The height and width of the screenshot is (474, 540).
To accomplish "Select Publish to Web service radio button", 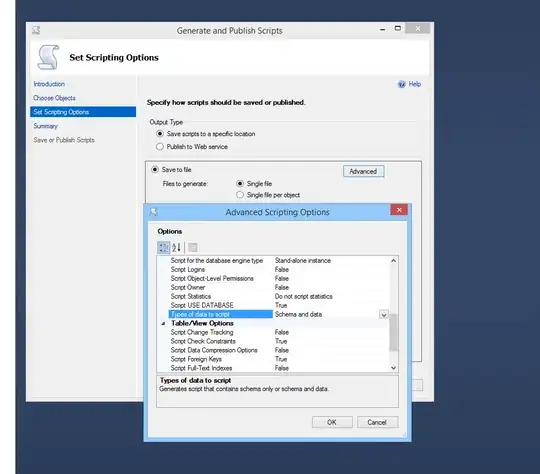I will click(160, 147).
